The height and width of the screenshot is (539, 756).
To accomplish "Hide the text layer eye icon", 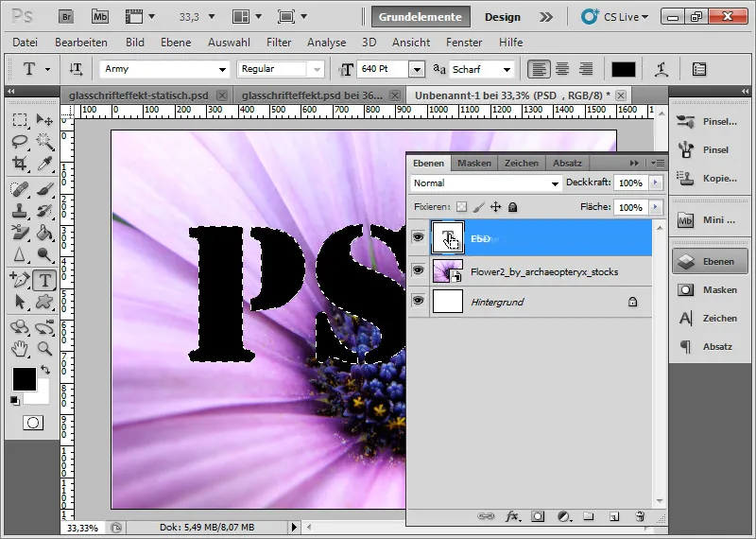I will 418,237.
